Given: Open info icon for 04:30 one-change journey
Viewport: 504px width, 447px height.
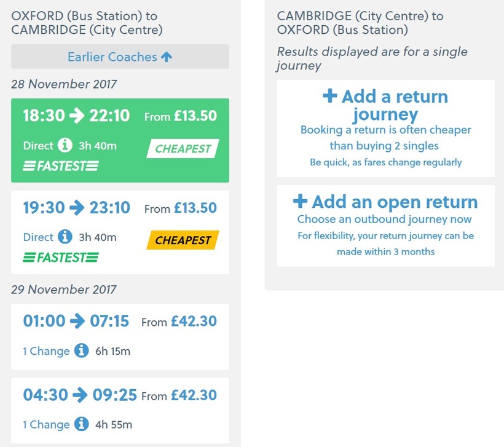Looking at the screenshot, I should point(81,424).
